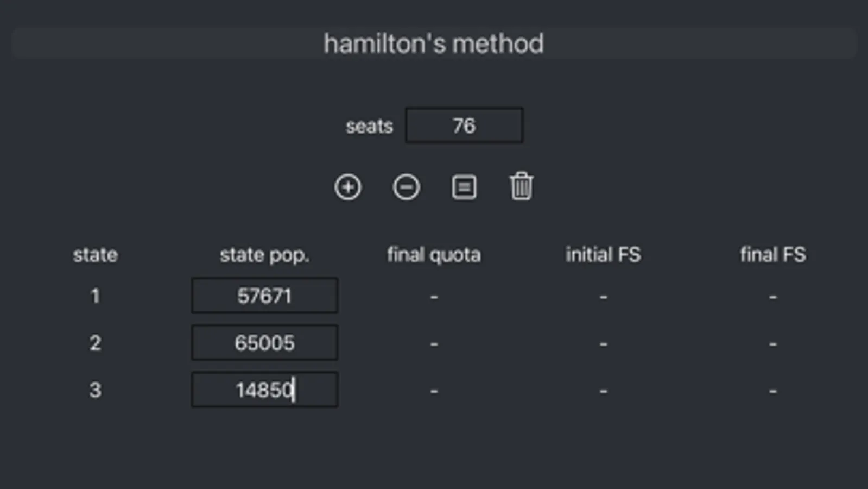Screen dimensions: 868x489
Task: Click the remove state minus icon
Action: [406, 187]
